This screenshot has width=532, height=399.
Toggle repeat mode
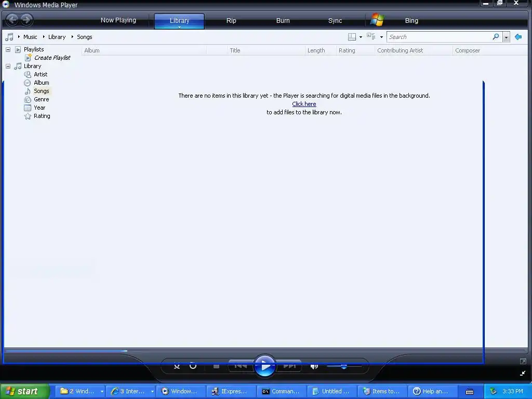point(193,366)
